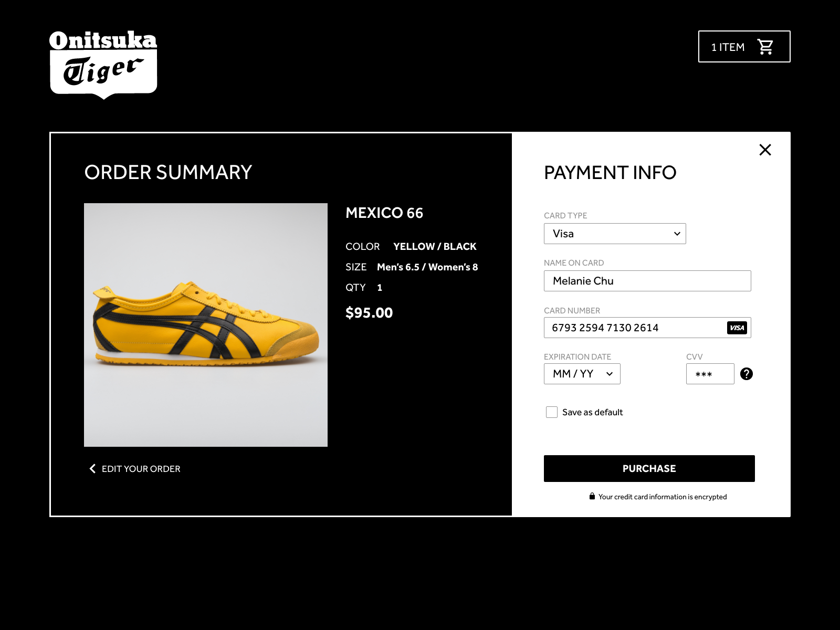Switch focus to the Payment Info section
The height and width of the screenshot is (630, 840).
(x=610, y=172)
